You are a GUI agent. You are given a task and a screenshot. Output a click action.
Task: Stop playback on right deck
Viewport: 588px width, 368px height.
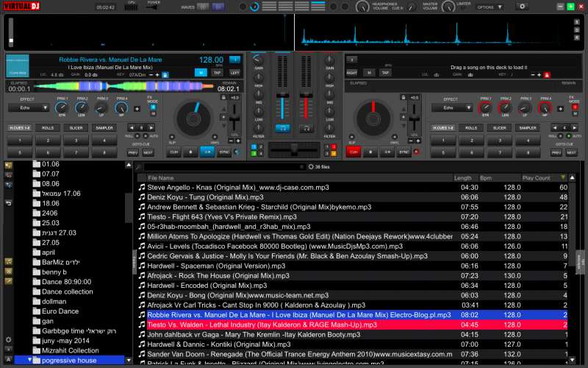coord(370,152)
